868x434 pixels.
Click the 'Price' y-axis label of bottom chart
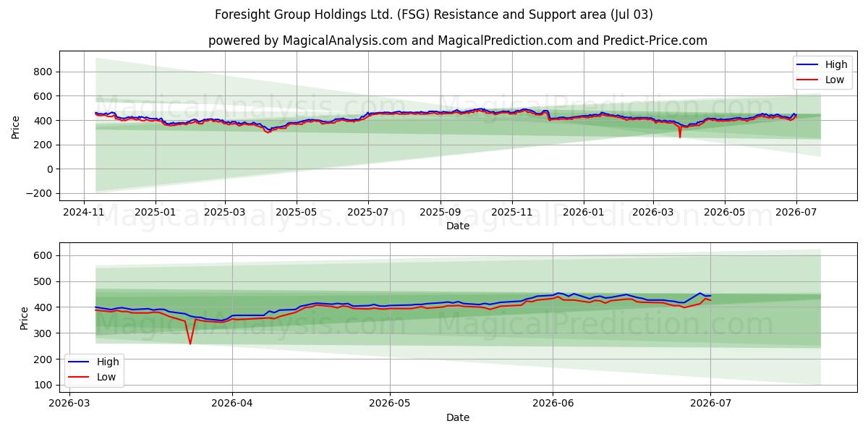point(25,318)
